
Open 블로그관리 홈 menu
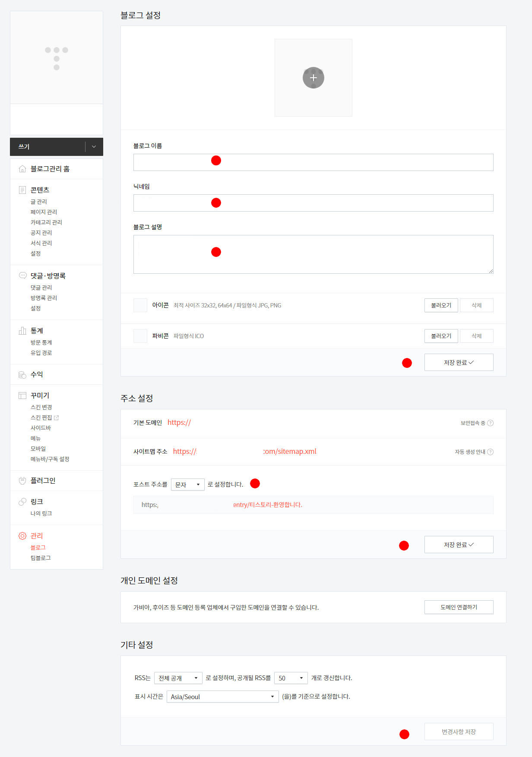click(x=50, y=169)
